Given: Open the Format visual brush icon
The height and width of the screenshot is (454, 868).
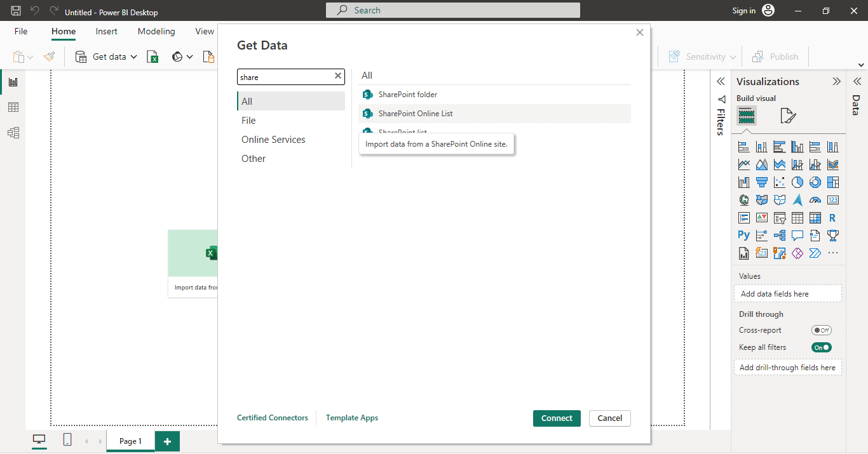Looking at the screenshot, I should point(787,116).
